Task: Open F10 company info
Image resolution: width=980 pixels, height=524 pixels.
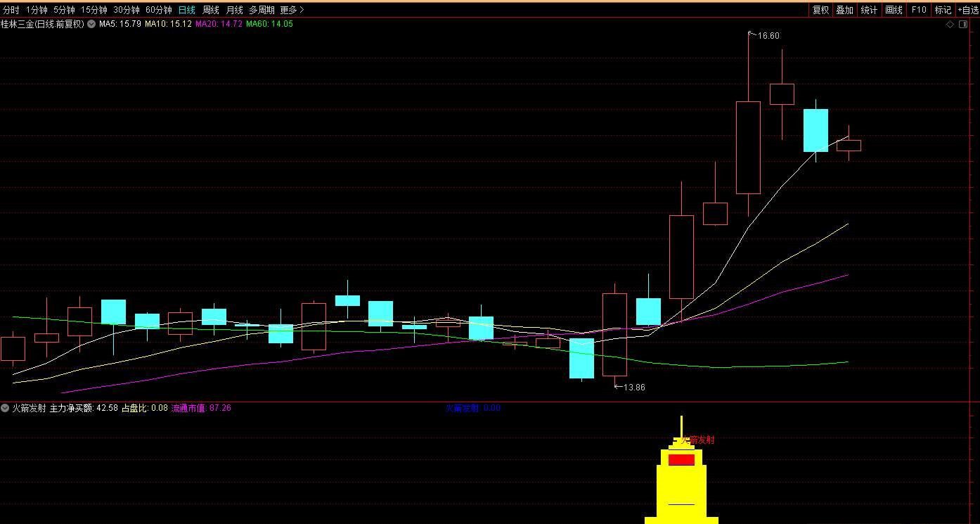Action: [x=918, y=10]
